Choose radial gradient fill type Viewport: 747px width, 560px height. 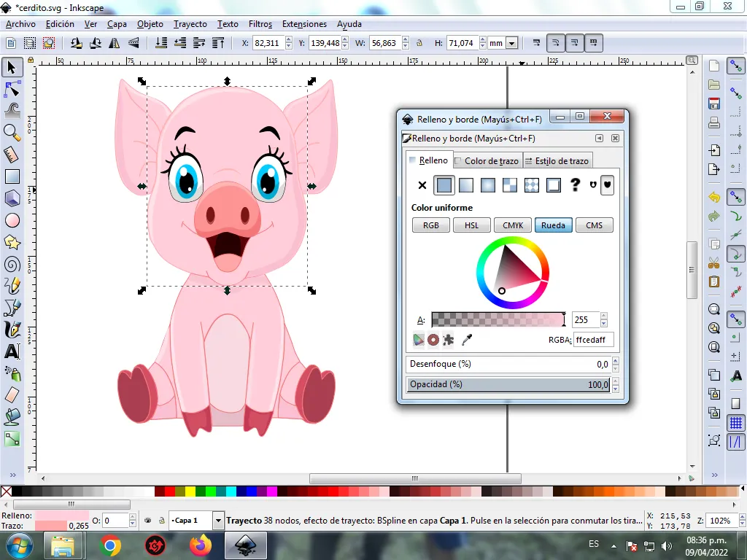(488, 185)
